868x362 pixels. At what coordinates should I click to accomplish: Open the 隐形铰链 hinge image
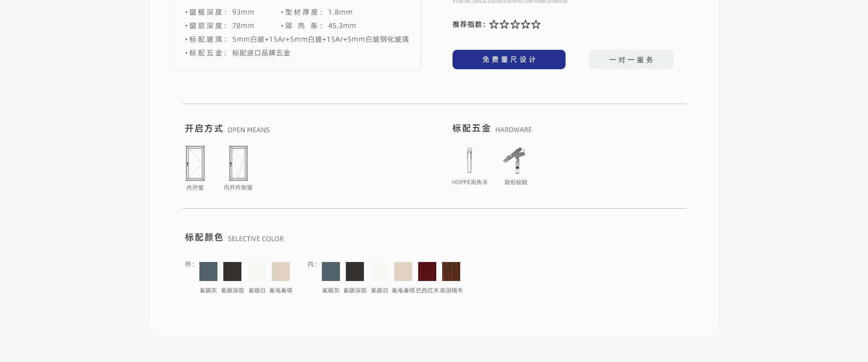coord(515,160)
